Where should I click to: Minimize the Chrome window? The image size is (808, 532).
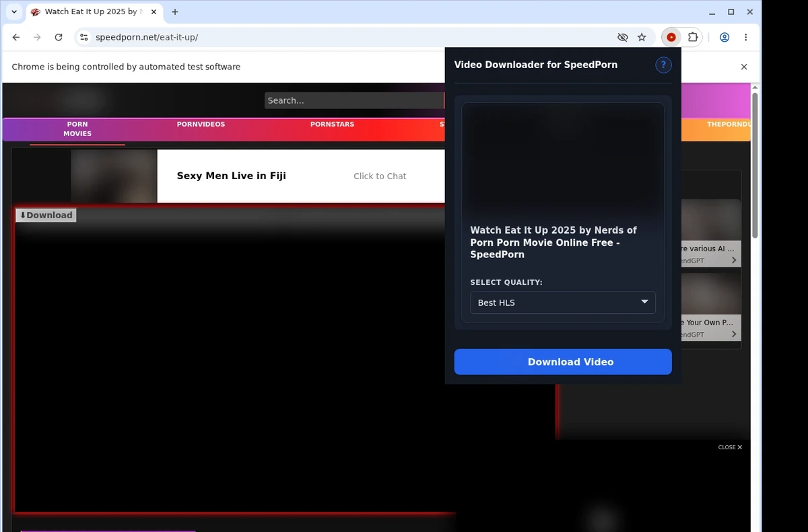coord(712,12)
